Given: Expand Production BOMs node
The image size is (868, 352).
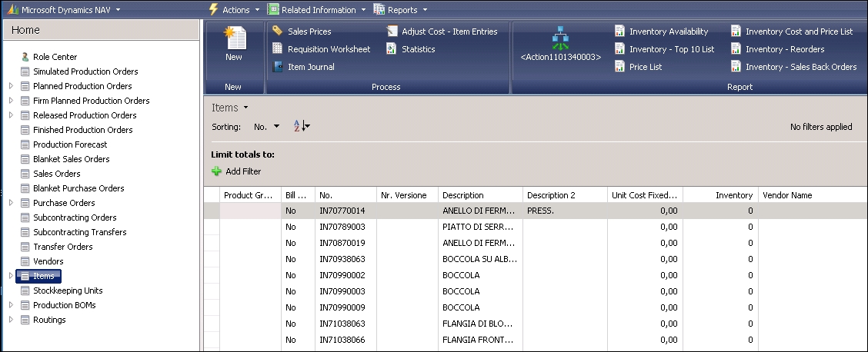Looking at the screenshot, I should 11,305.
